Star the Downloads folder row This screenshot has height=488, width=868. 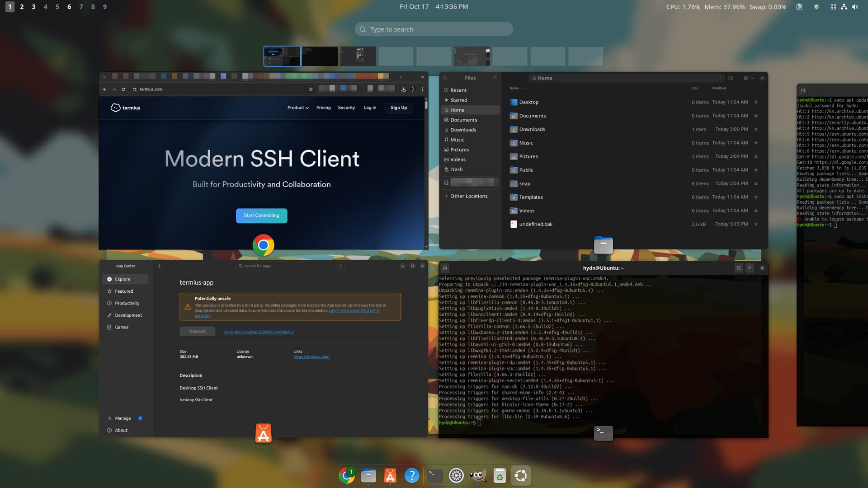coord(756,129)
